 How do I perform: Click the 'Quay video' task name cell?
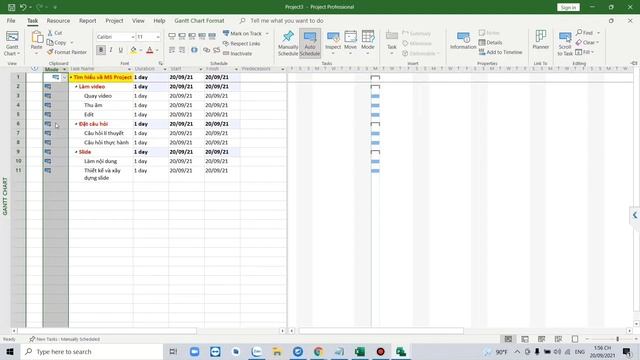click(101, 96)
